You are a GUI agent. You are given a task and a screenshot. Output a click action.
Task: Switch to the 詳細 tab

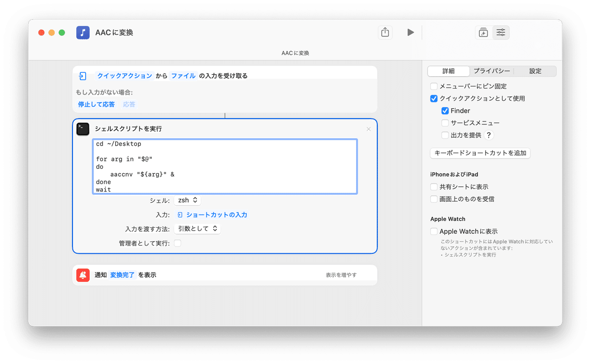click(x=448, y=71)
